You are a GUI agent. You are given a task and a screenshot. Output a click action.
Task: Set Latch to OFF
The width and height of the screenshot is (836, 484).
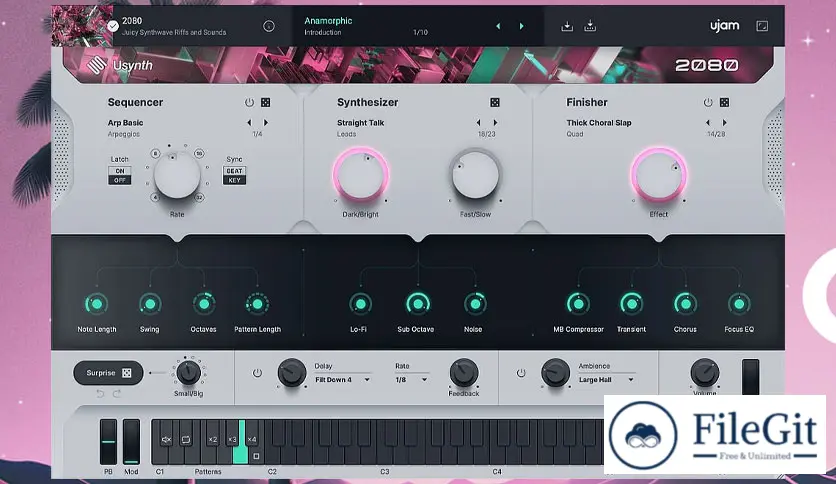point(119,180)
